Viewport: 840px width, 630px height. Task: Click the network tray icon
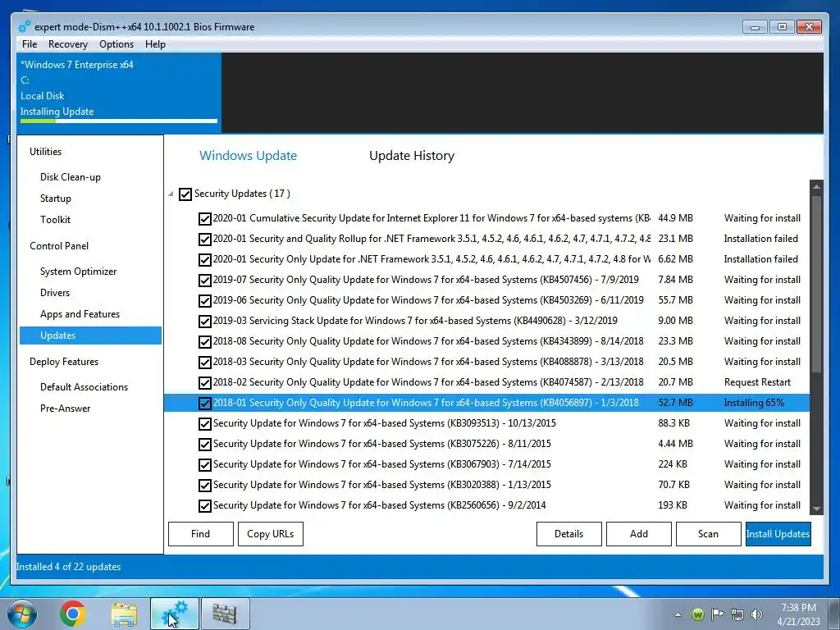click(x=737, y=614)
